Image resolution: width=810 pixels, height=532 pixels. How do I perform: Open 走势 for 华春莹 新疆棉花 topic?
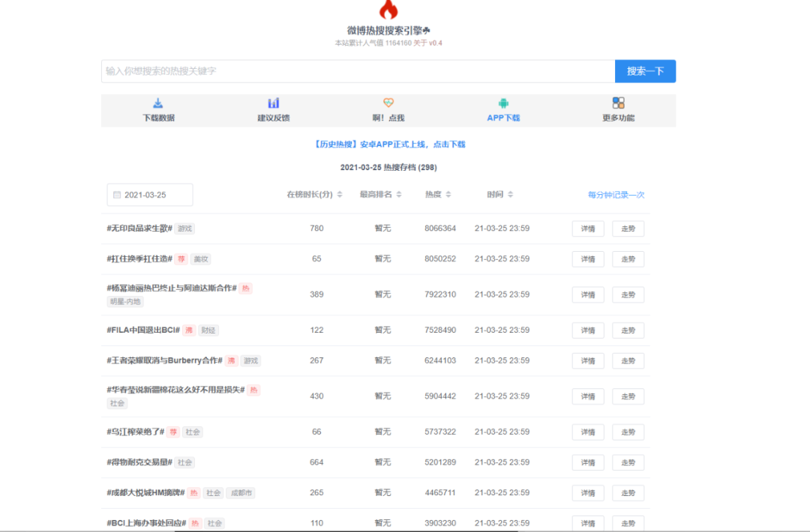[628, 396]
